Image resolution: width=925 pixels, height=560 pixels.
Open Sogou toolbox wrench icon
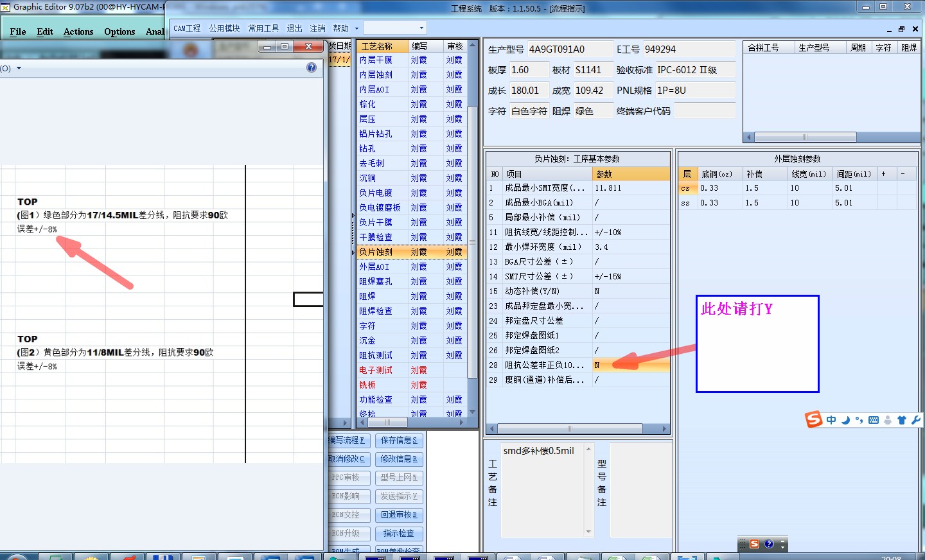click(x=916, y=420)
